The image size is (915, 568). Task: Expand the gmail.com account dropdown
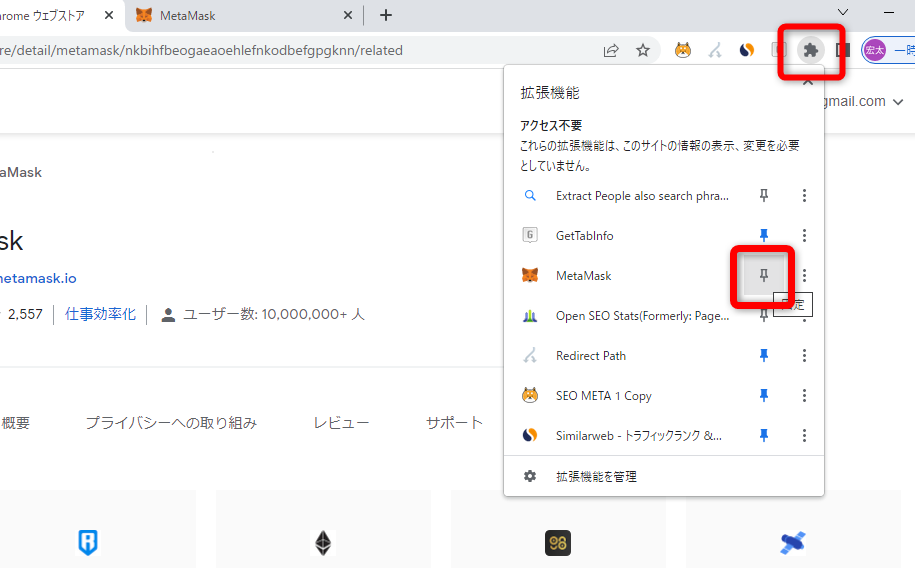click(898, 102)
